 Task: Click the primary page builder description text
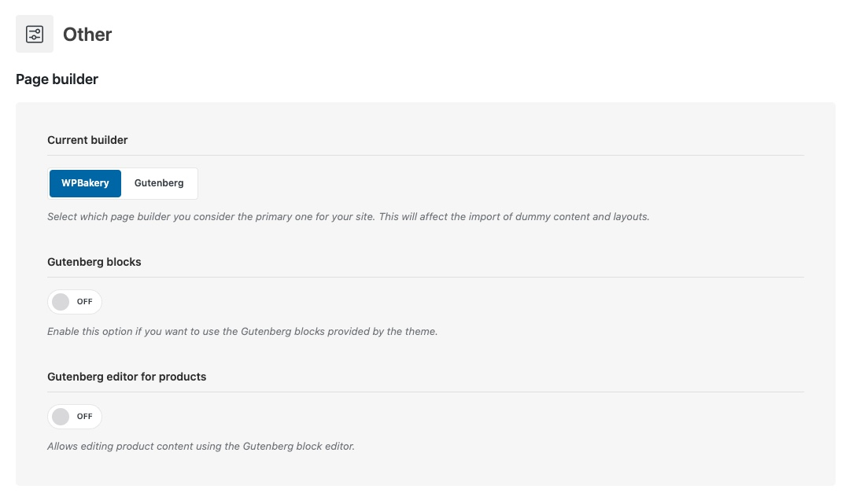click(x=348, y=216)
